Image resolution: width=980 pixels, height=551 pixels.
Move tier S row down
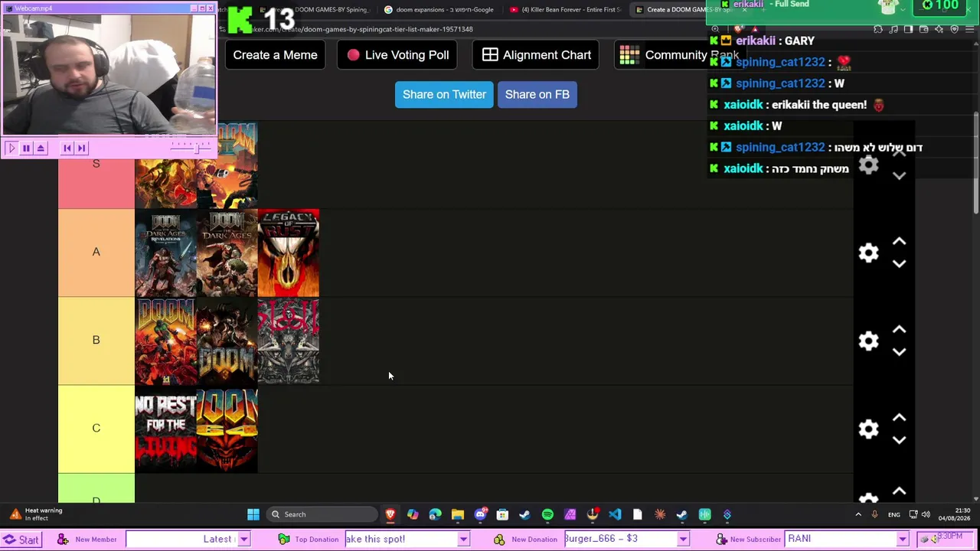point(899,176)
